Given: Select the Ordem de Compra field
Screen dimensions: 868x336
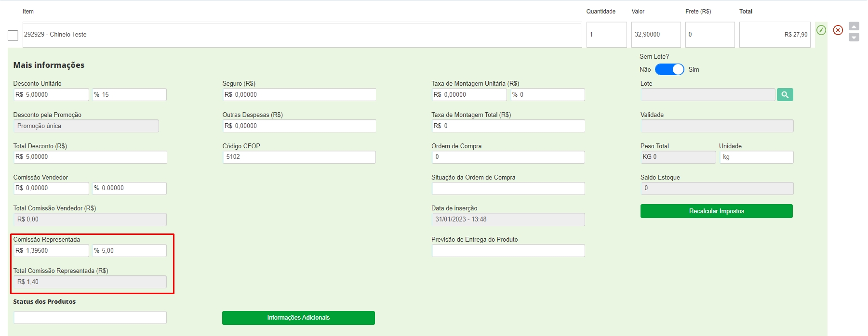Looking at the screenshot, I should click(508, 157).
